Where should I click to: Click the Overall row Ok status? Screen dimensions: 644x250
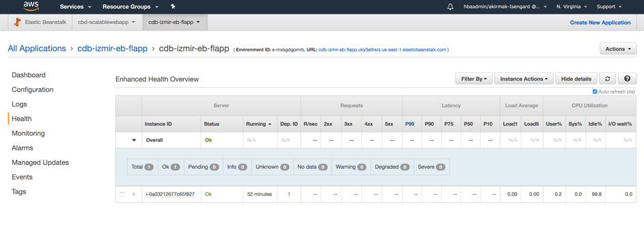pos(209,140)
